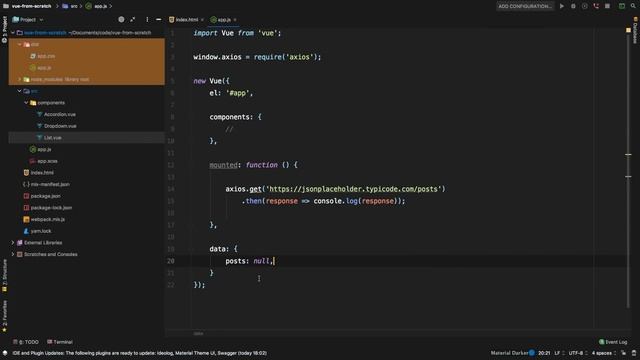The image size is (640, 360).
Task: Click the Material Darker theme status entry
Action: coord(509,353)
